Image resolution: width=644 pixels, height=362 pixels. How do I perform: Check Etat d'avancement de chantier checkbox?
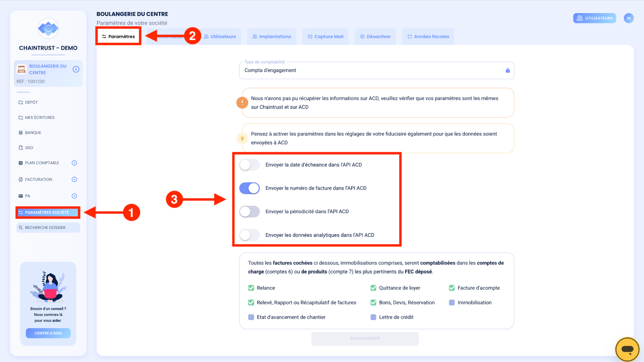coord(251,317)
